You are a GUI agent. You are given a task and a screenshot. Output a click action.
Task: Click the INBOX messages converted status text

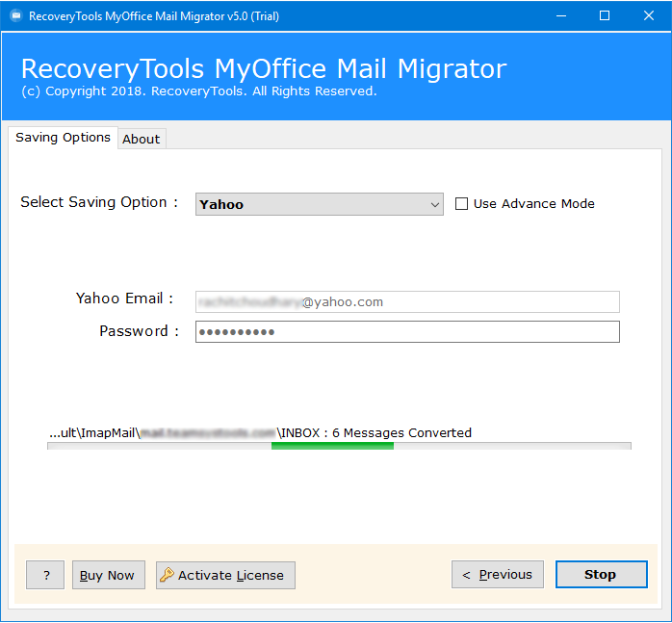[x=260, y=433]
